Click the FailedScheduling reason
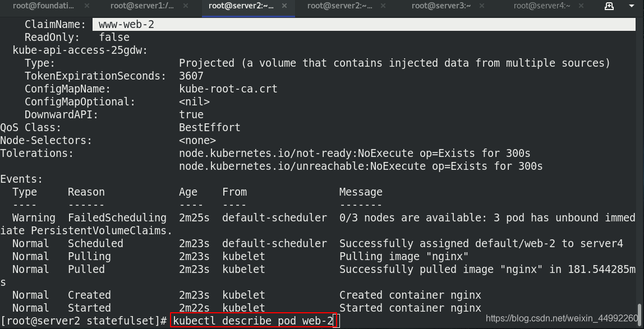 click(x=117, y=218)
